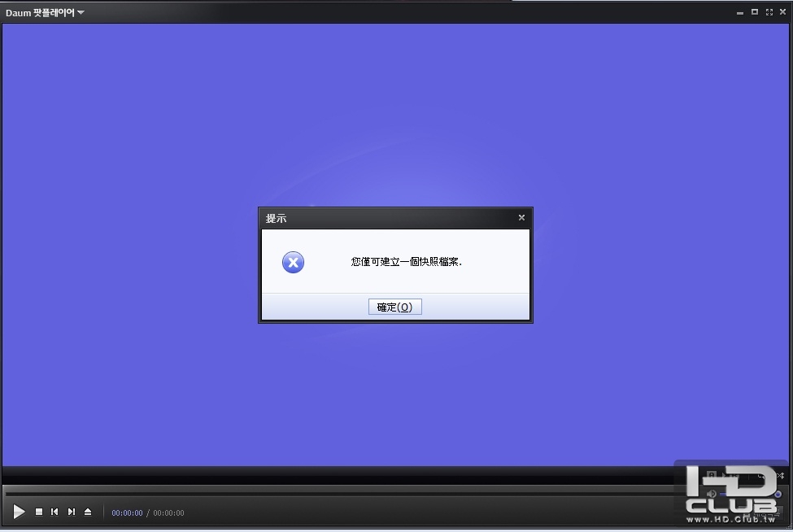Viewport: 793px width, 532px height.
Task: Click the blue error icon in the dialog
Action: [293, 262]
